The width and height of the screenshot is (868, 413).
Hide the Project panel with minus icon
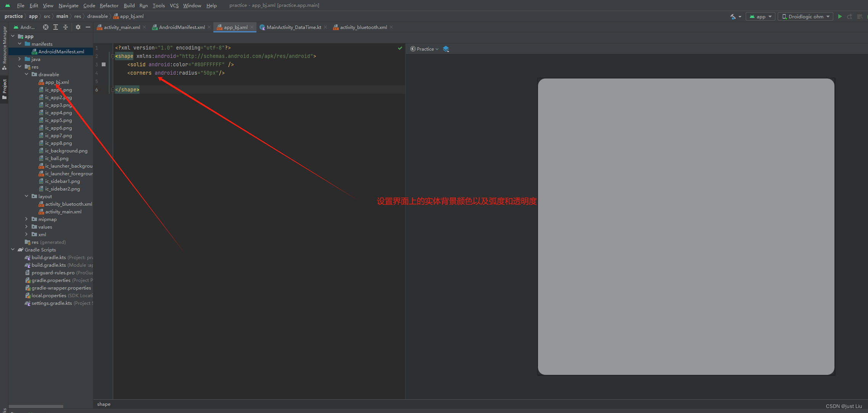[x=88, y=27]
